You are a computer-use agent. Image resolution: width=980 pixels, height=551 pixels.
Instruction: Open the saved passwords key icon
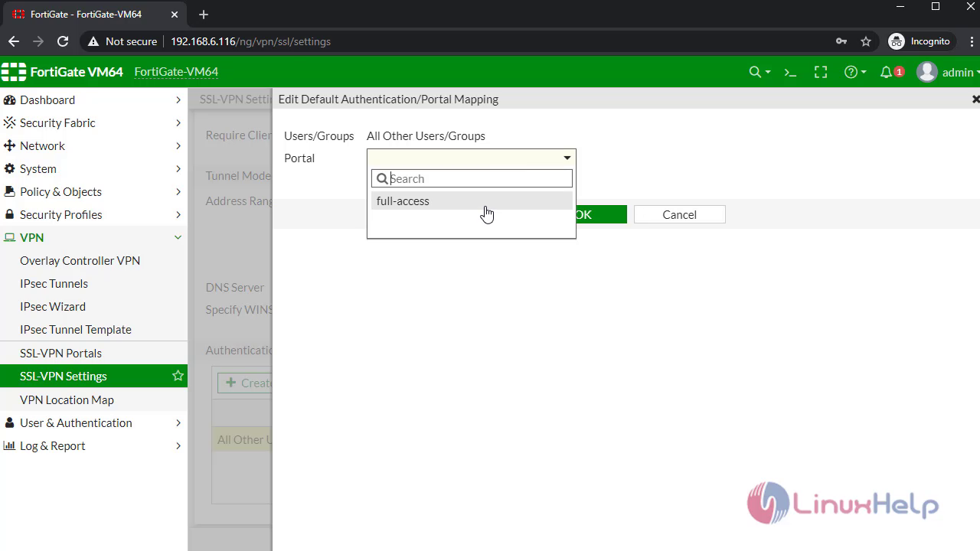(x=841, y=41)
